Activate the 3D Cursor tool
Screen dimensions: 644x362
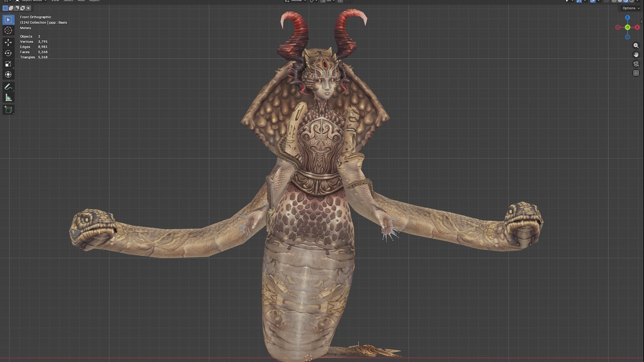pos(8,31)
